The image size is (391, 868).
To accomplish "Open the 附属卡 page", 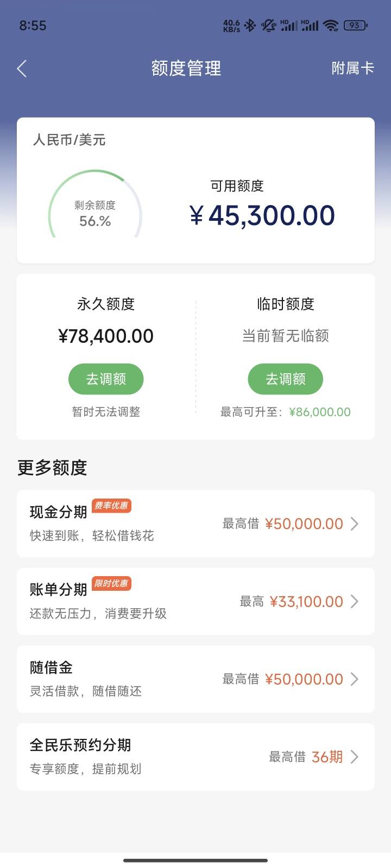I will [x=353, y=68].
